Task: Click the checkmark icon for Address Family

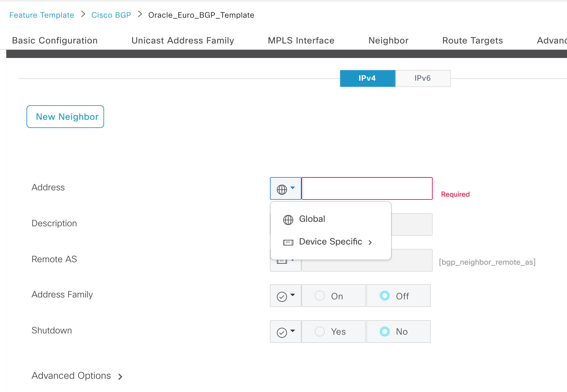Action: tap(282, 297)
